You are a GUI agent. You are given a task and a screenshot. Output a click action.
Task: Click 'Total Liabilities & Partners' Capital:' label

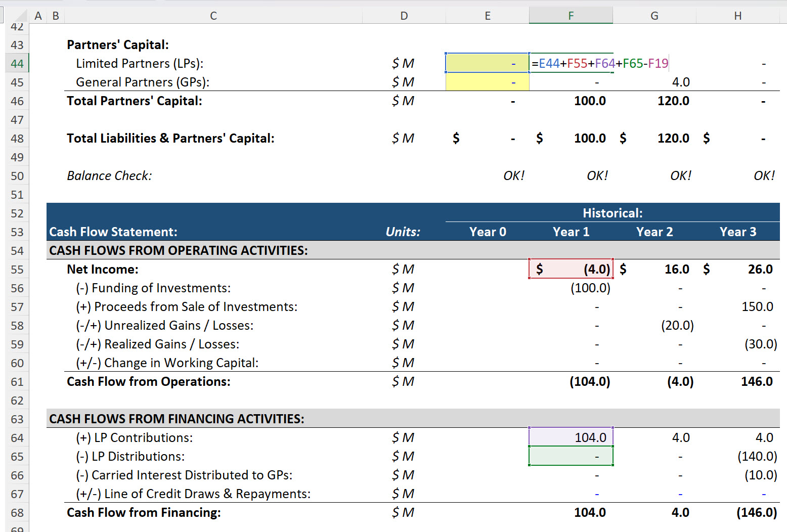point(170,138)
